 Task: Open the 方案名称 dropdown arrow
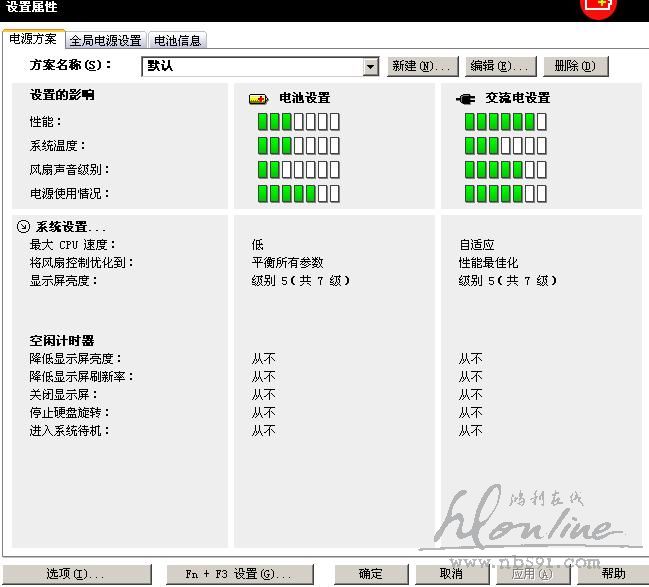(x=371, y=66)
